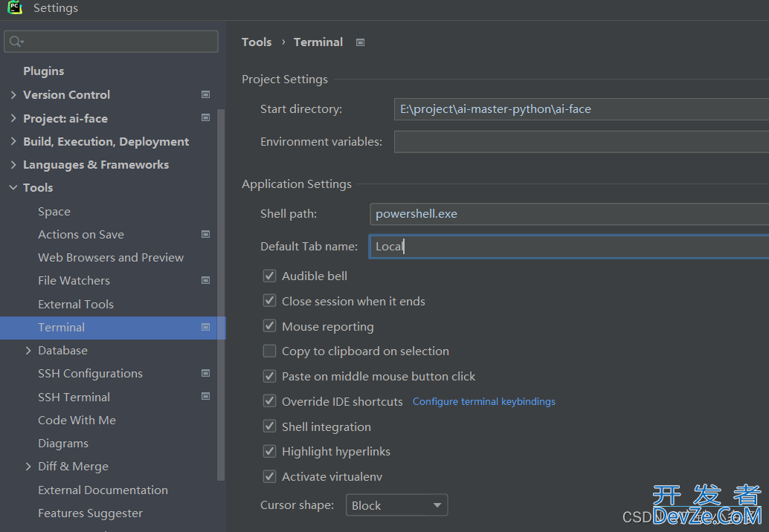Image resolution: width=769 pixels, height=532 pixels.
Task: Expand Build, Execution, Deployment section
Action: [x=13, y=141]
